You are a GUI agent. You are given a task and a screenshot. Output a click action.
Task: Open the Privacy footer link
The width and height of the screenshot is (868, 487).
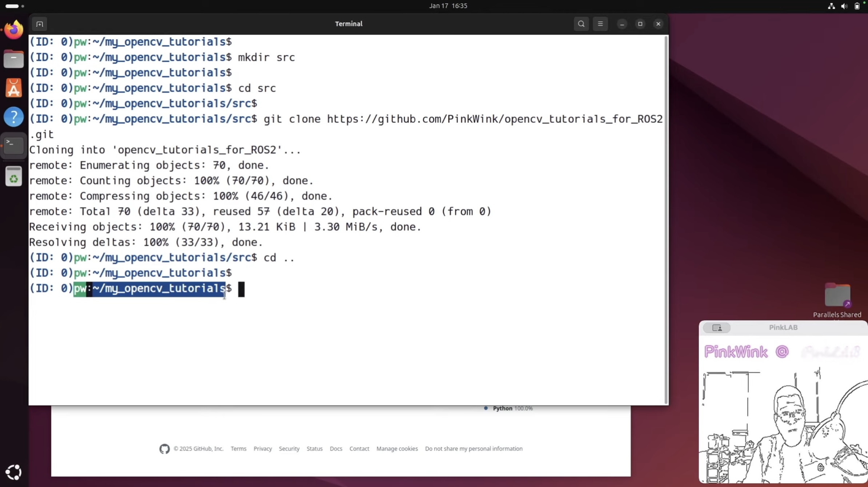pos(263,449)
